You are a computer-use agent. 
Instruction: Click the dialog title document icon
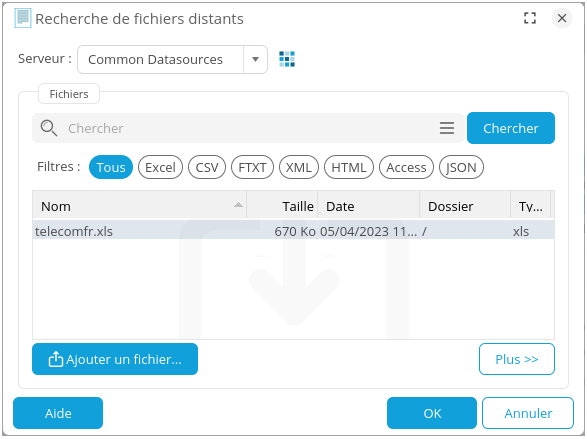click(22, 18)
